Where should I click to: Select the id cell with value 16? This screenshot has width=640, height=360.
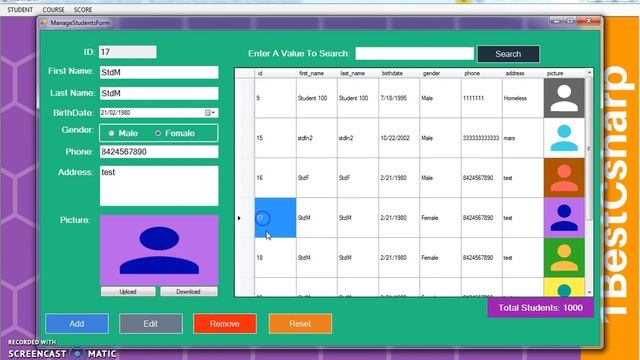coord(276,178)
